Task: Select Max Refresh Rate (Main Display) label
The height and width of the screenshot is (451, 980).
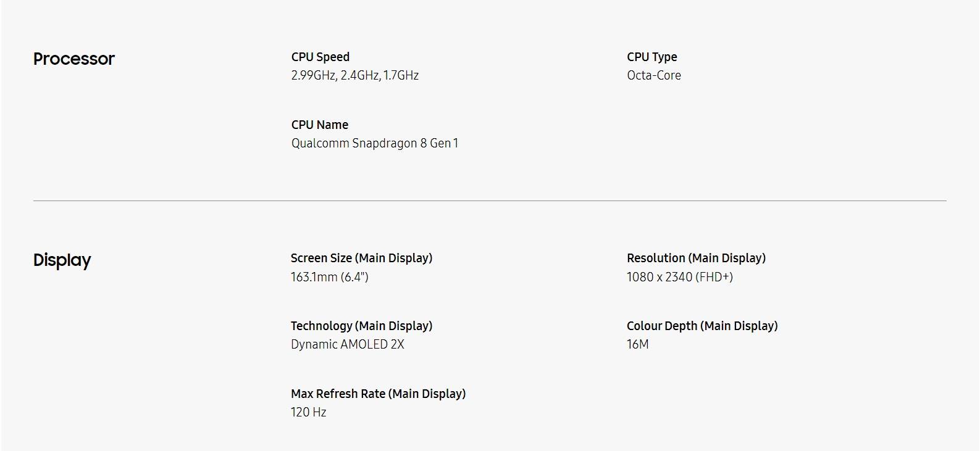Action: 379,394
